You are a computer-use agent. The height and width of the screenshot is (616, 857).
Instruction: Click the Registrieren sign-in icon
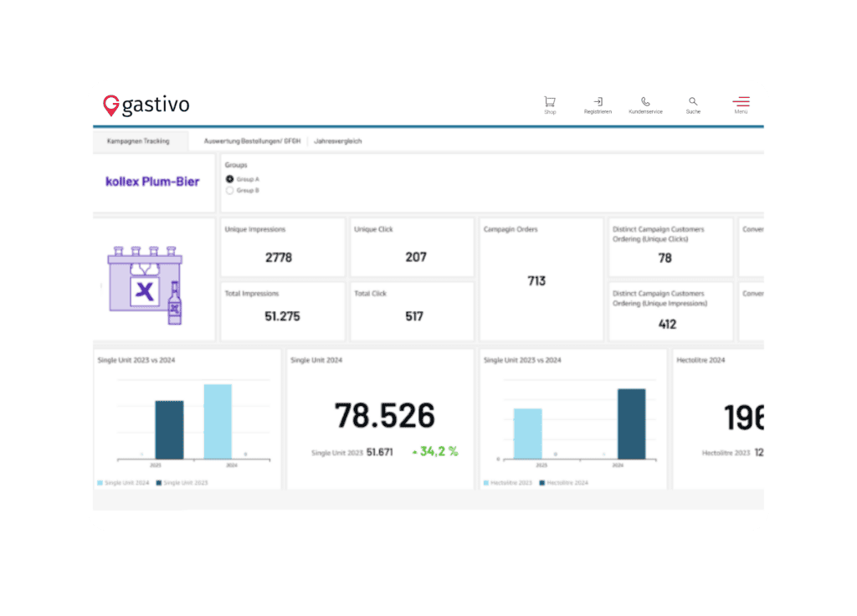pos(598,101)
